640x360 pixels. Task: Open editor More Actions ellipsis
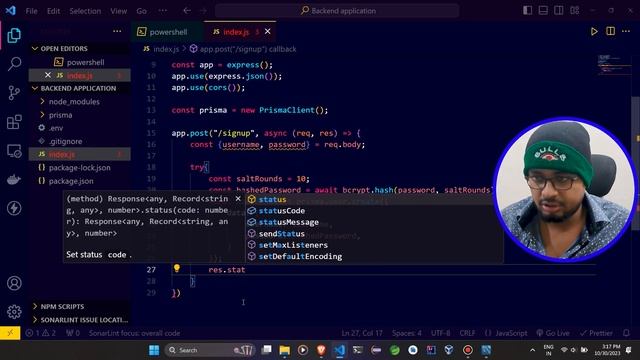click(626, 31)
